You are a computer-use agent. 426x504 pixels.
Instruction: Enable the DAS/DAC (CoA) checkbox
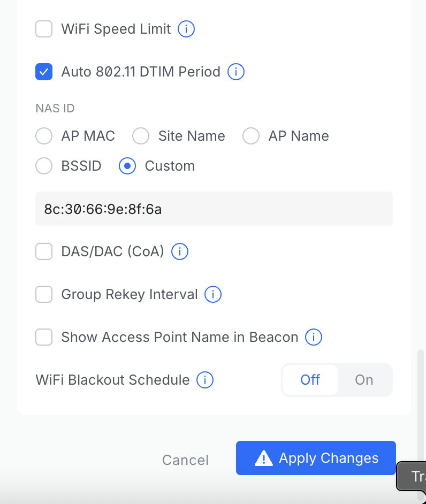44,251
